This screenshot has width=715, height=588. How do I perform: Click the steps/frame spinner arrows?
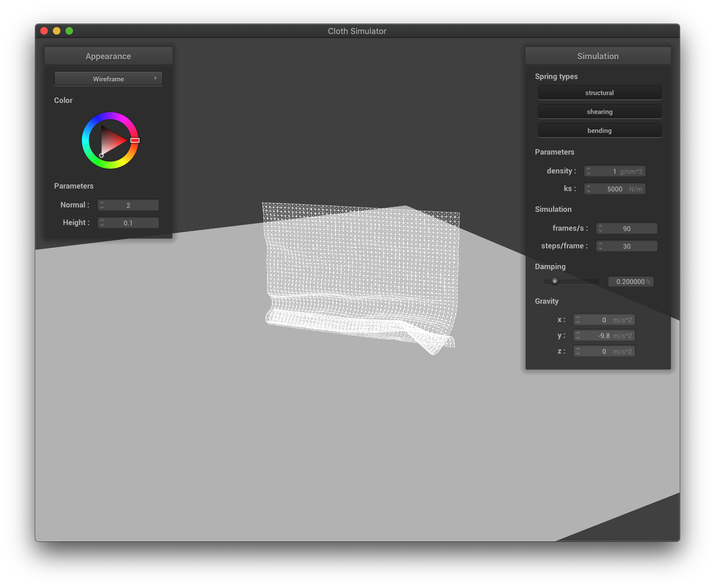point(600,246)
